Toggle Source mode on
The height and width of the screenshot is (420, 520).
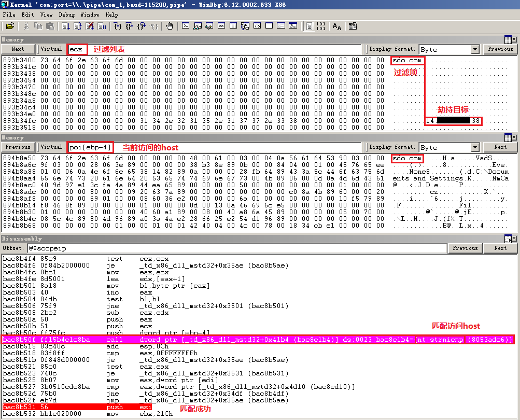(309, 25)
